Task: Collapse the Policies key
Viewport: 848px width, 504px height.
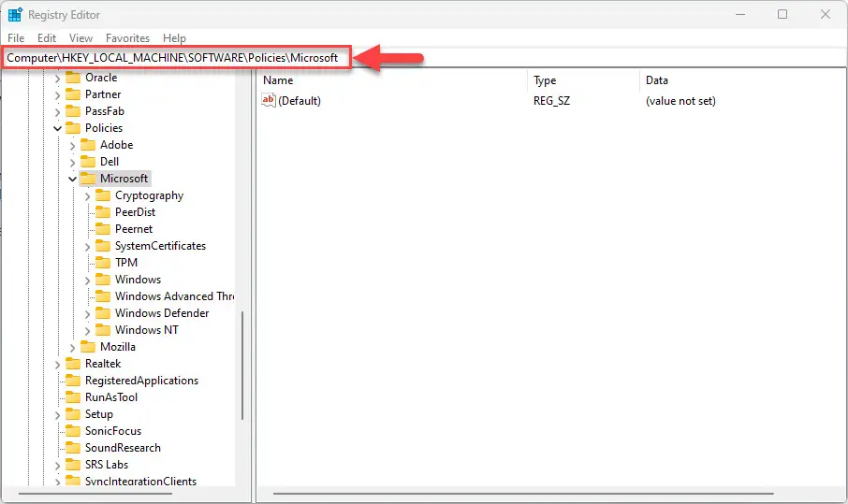Action: pyautogui.click(x=57, y=128)
